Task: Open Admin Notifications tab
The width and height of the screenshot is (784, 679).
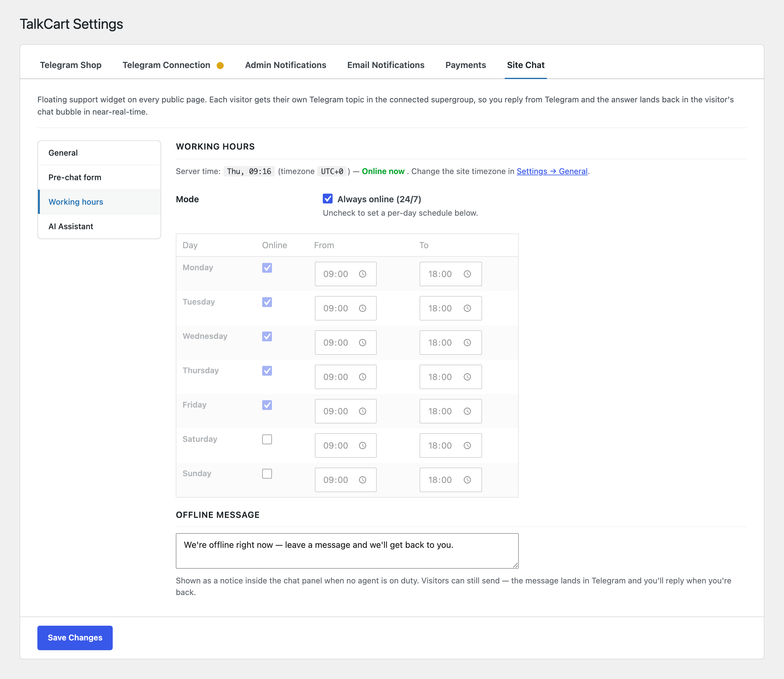Action: pyautogui.click(x=285, y=65)
